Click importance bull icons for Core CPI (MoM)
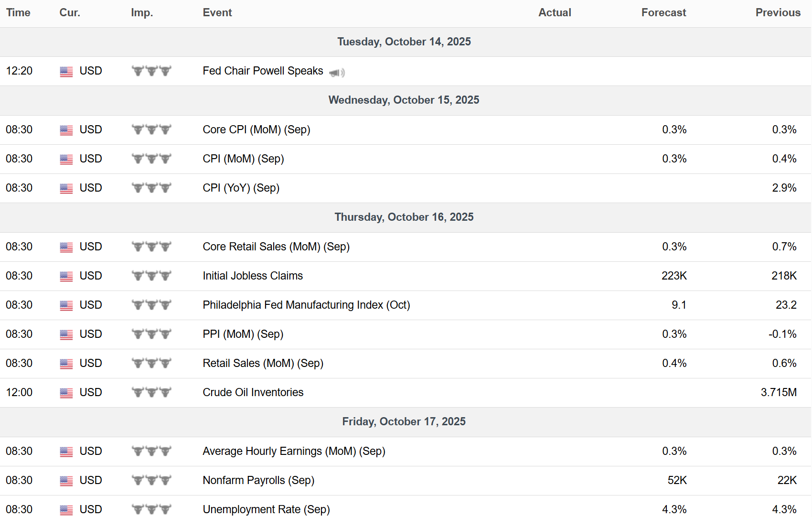Image resolution: width=812 pixels, height=517 pixels. click(x=151, y=129)
